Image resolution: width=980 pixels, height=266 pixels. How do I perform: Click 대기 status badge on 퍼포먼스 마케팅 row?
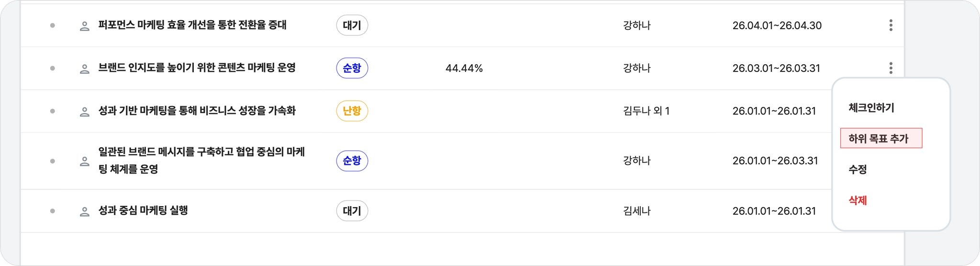click(x=352, y=25)
